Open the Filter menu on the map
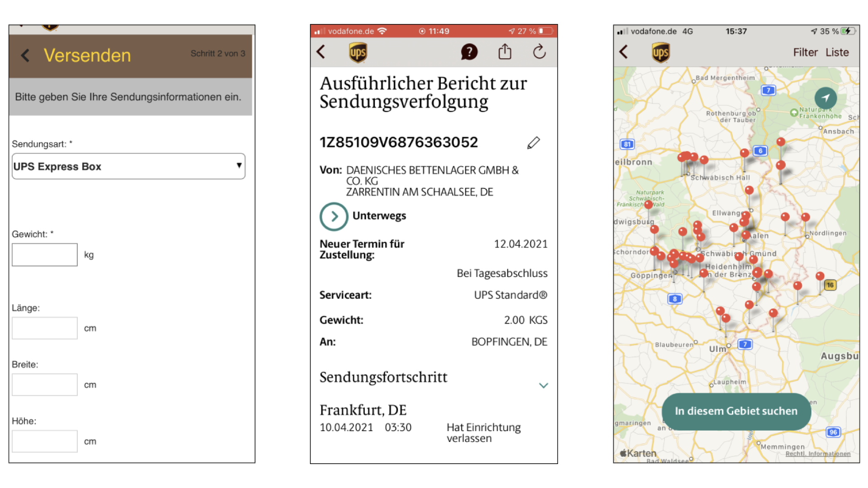 coord(805,52)
